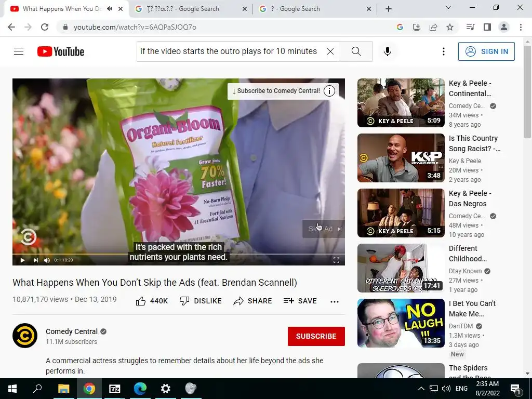This screenshot has height=399, width=532.
Task: Enter fullscreen mode in video player
Action: tap(336, 260)
